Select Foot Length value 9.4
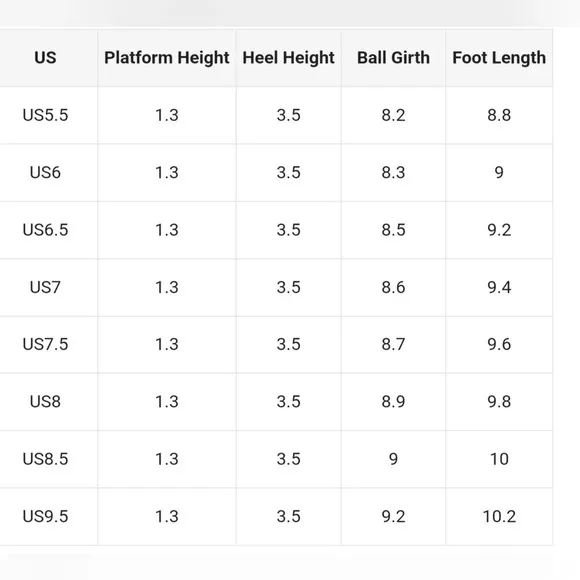Screen dimensions: 580x580 pyautogui.click(x=499, y=287)
